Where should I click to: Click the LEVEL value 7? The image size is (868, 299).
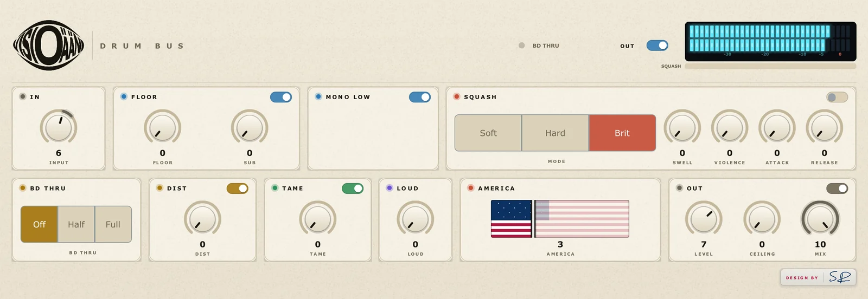[704, 245]
